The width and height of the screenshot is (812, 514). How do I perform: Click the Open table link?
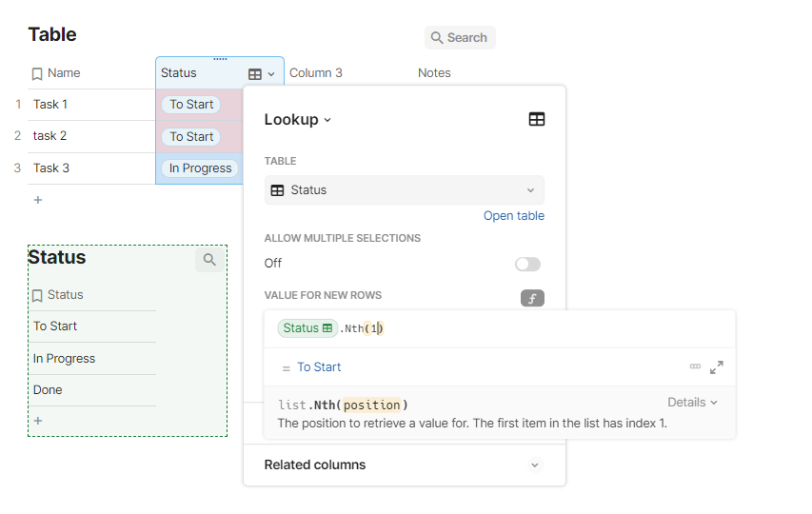pyautogui.click(x=514, y=216)
